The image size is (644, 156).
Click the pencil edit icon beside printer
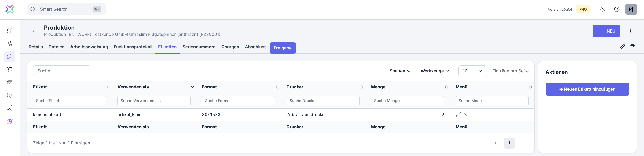[622, 47]
